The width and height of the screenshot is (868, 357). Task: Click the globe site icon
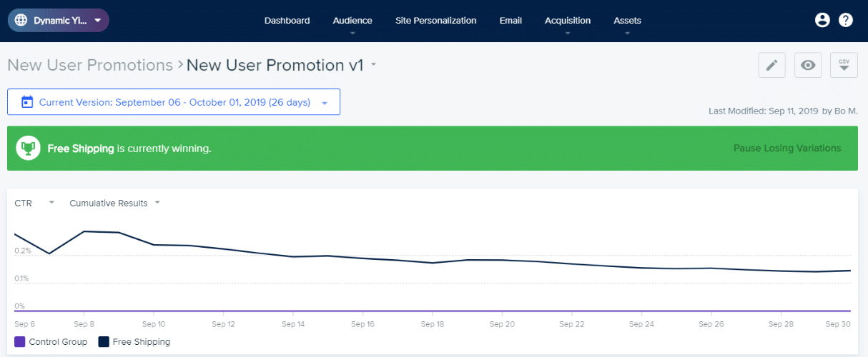pyautogui.click(x=21, y=20)
